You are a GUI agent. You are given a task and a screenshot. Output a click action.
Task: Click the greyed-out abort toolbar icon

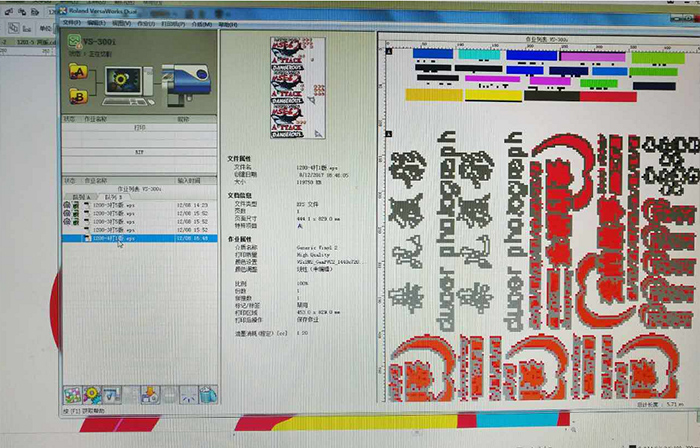[x=169, y=395]
